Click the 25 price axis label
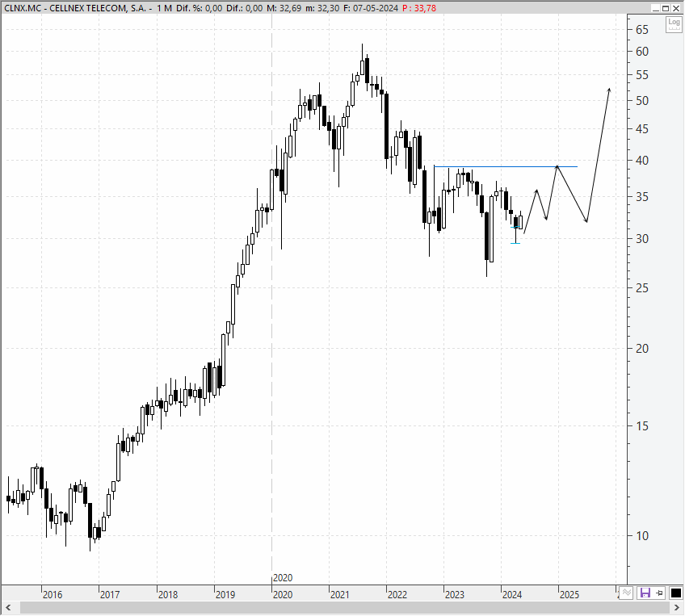 tap(642, 288)
